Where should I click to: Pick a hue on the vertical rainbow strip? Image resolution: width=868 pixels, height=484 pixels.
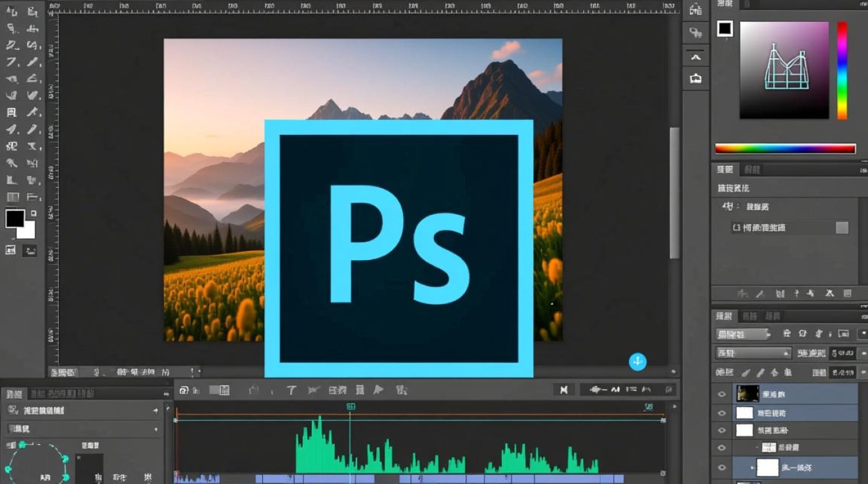pos(842,70)
